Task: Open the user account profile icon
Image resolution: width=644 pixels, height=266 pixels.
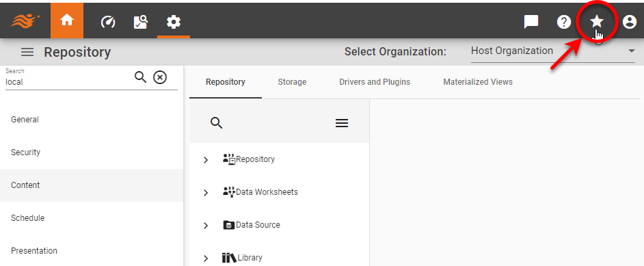Action: pos(629,22)
